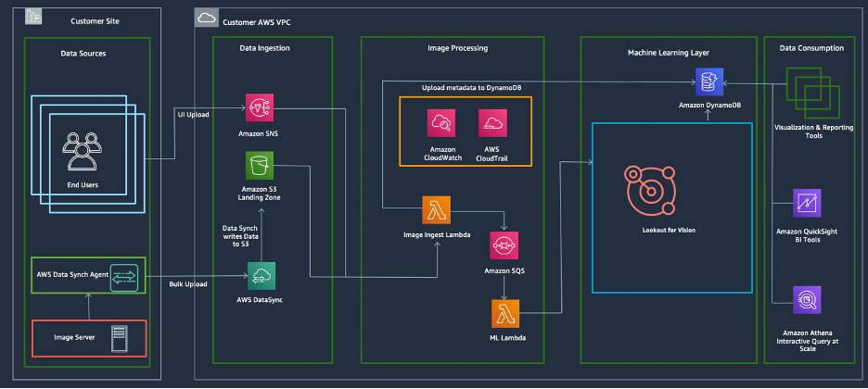Screen dimensions: 868x389
Task: Select the Amazon SNS icon
Action: point(261,107)
